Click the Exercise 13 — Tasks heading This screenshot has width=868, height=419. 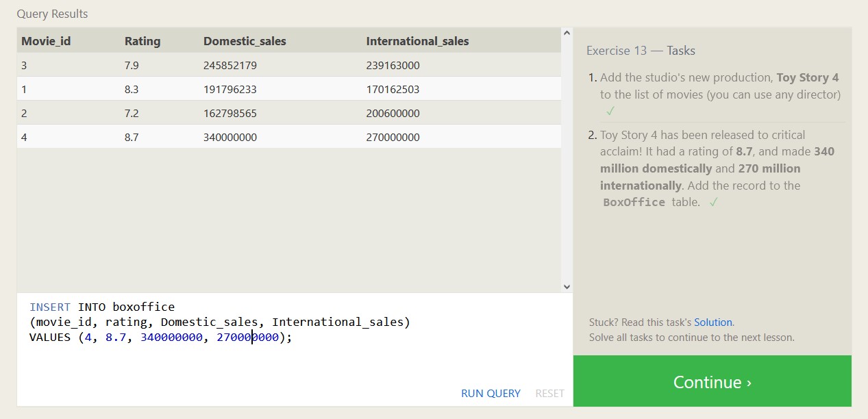coord(641,51)
